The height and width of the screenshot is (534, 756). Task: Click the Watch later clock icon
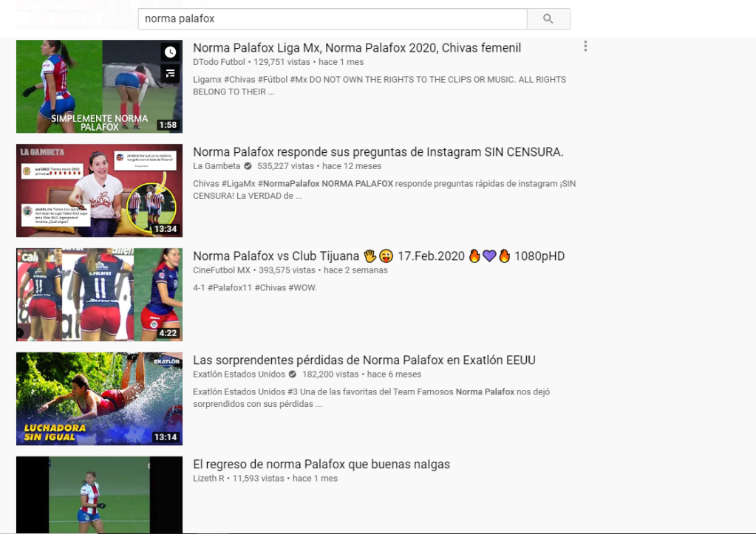(171, 52)
